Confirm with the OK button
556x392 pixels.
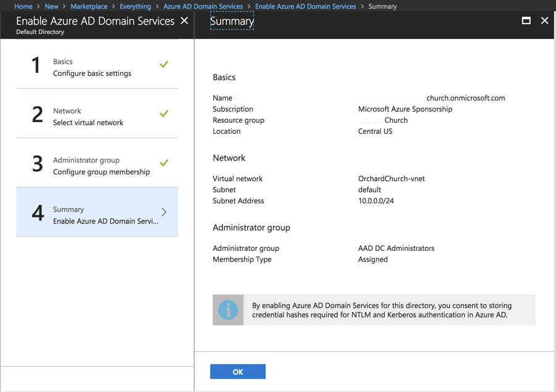point(237,372)
